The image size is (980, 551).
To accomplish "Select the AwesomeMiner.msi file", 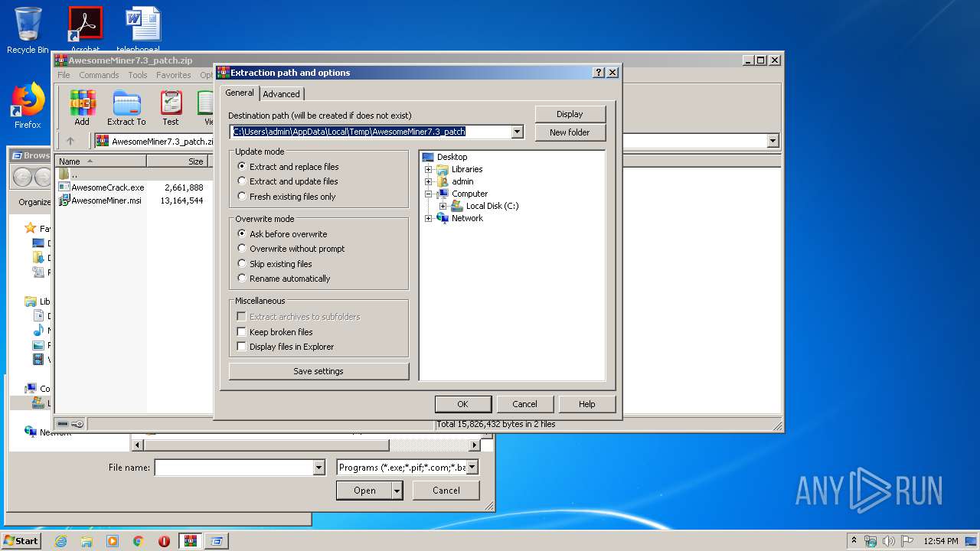I will 101,201.
